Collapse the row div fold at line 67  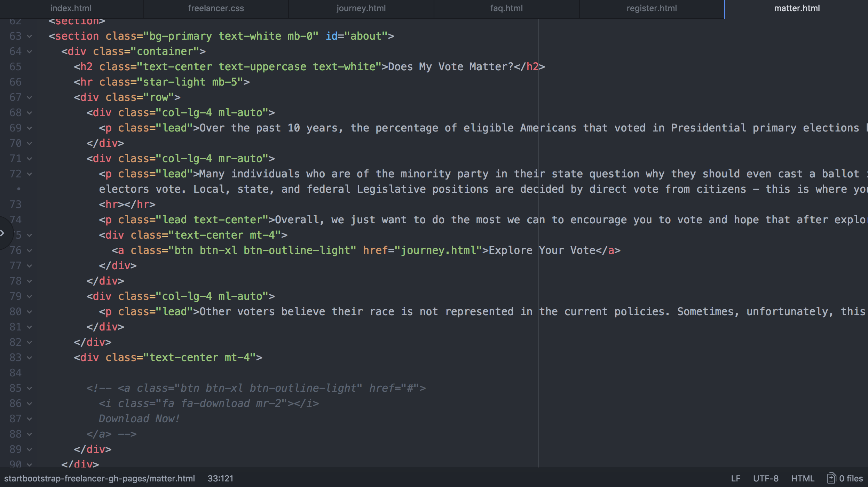(30, 97)
